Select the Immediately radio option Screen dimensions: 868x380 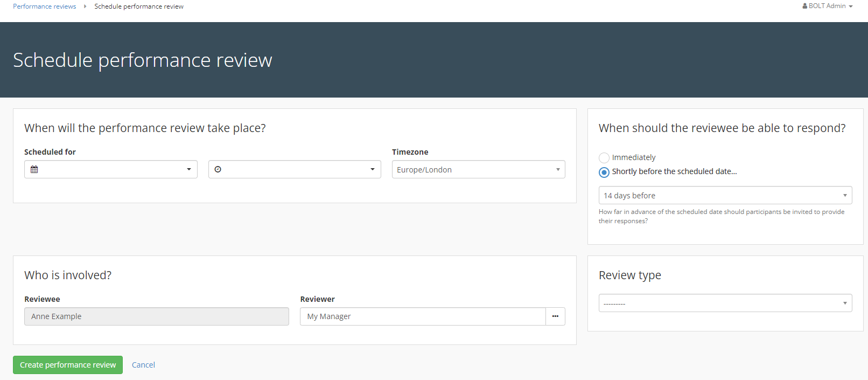pyautogui.click(x=604, y=158)
